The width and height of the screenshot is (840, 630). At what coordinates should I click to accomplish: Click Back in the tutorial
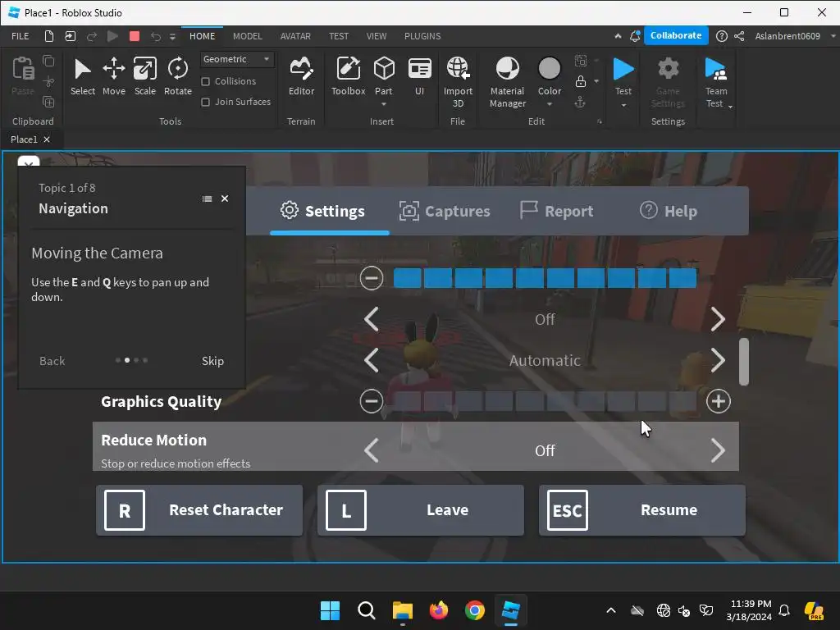click(52, 361)
